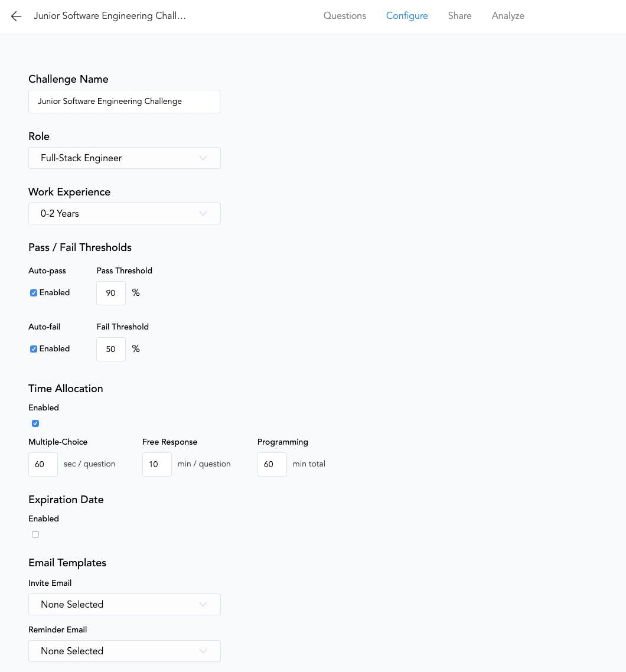Click the Invite Email dropdown chevron
The height and width of the screenshot is (672, 626).
203,604
